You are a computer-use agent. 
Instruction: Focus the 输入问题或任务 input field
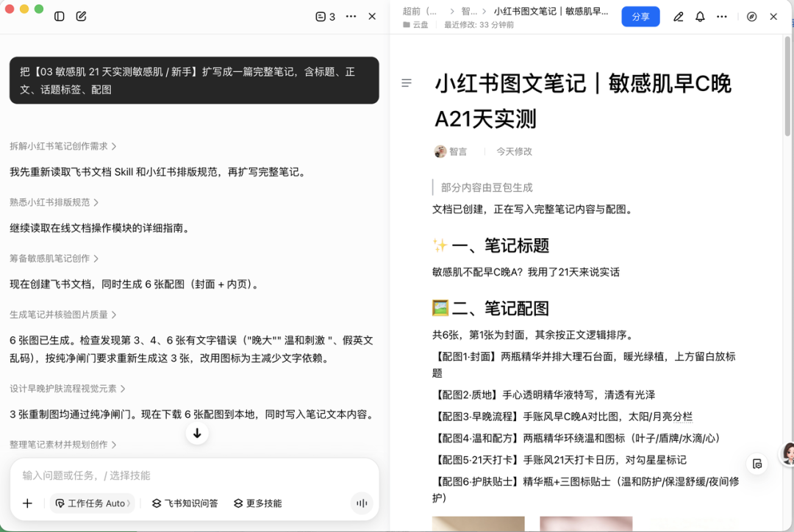coord(194,475)
